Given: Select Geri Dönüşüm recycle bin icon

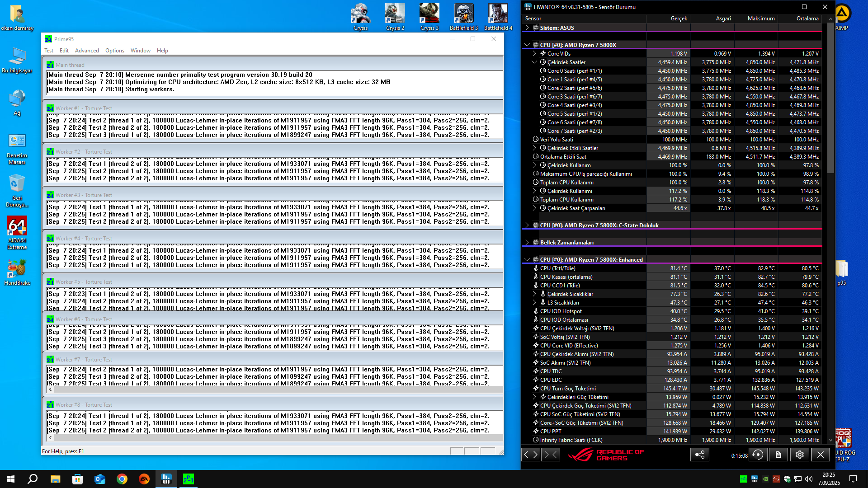Looking at the screenshot, I should coord(17,191).
